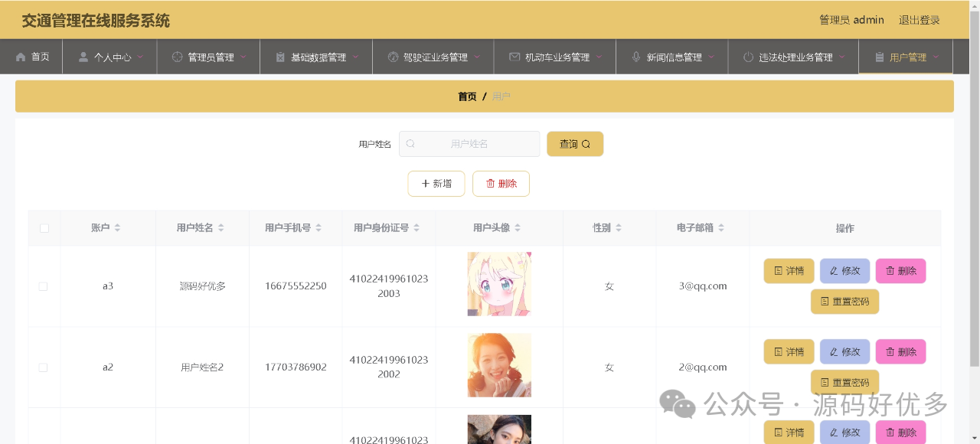Click the icon beside 驾驶证业务管理
Screen dimensions: 980x444
coord(393,57)
